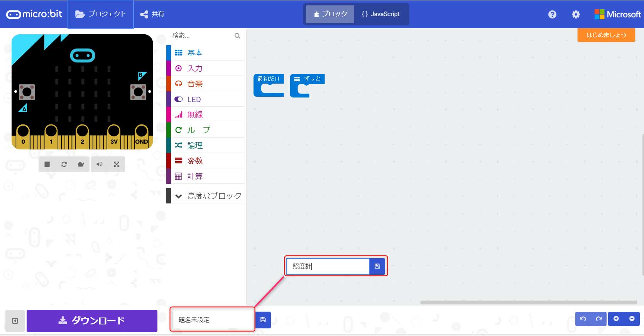This screenshot has width=644, height=336.
Task: Click simulator pin 1
Action: 51,136
